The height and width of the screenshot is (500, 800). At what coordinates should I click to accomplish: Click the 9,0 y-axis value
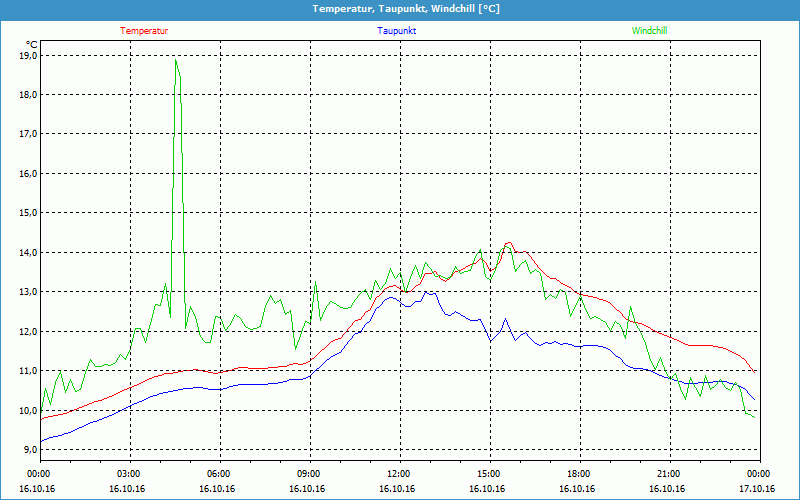pos(28,450)
